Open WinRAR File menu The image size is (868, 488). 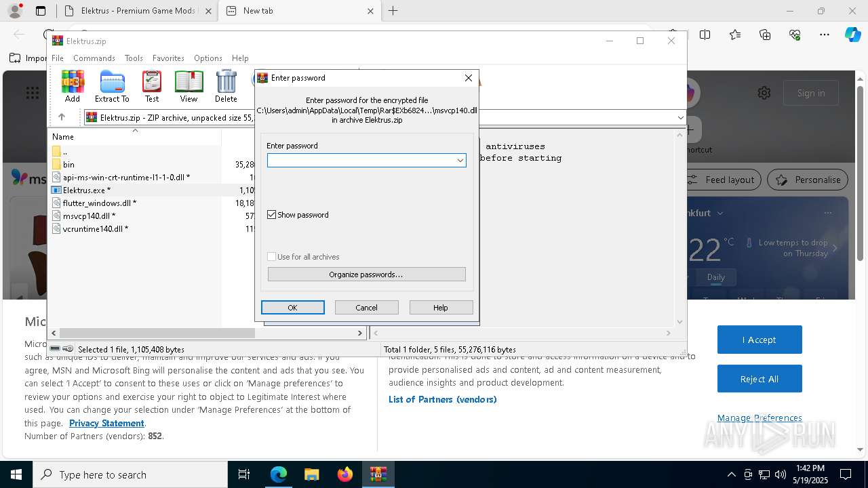[58, 58]
